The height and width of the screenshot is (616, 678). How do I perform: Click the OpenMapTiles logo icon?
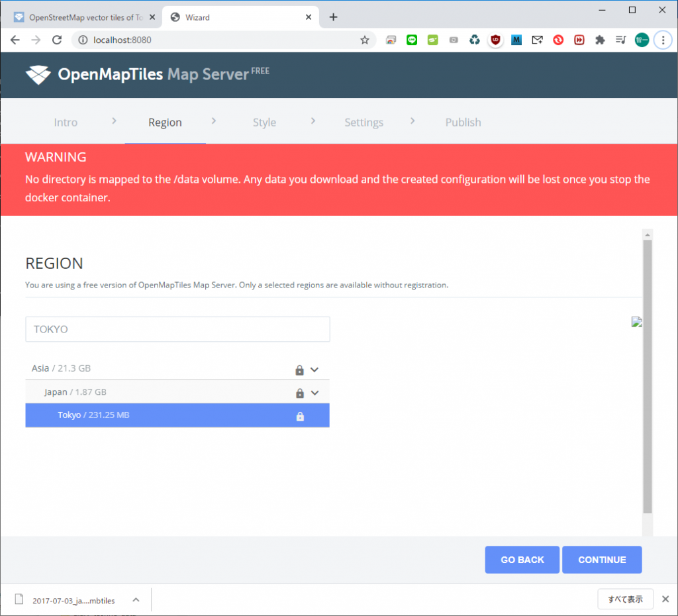coord(38,75)
